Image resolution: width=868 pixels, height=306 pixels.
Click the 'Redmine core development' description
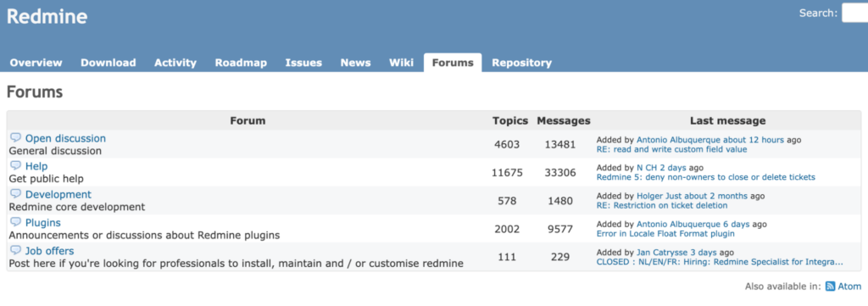click(x=77, y=207)
